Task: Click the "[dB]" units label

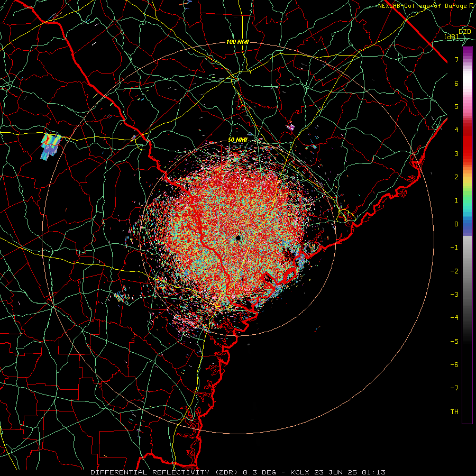Action: coord(452,37)
